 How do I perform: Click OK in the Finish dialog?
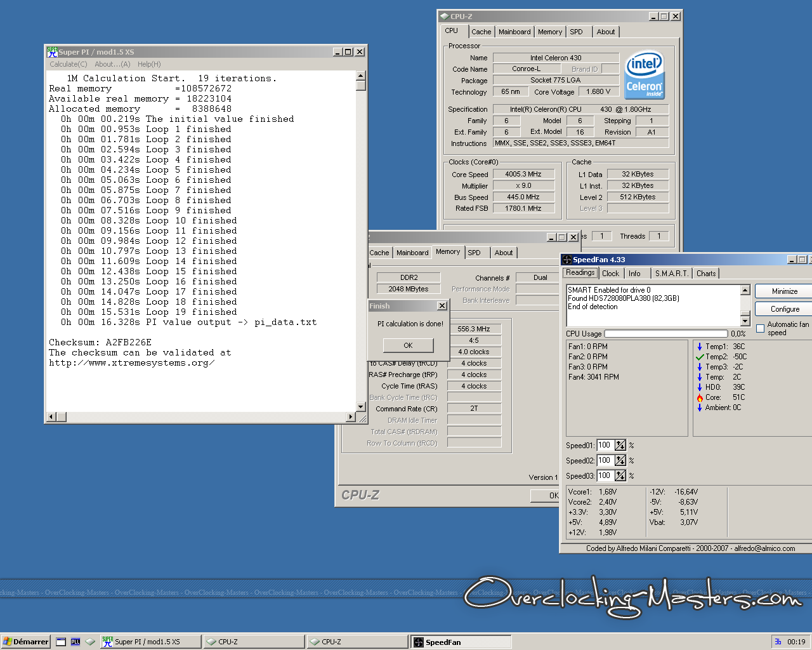[x=408, y=345]
